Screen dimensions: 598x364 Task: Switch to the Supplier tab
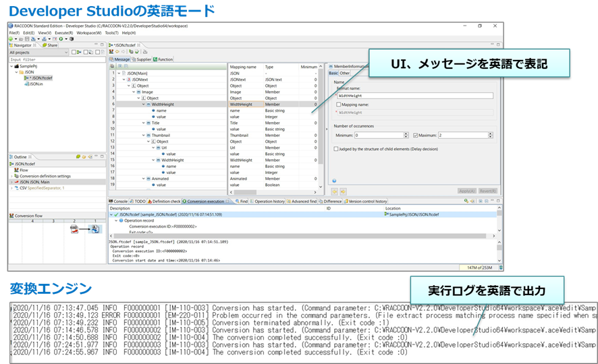click(x=142, y=59)
